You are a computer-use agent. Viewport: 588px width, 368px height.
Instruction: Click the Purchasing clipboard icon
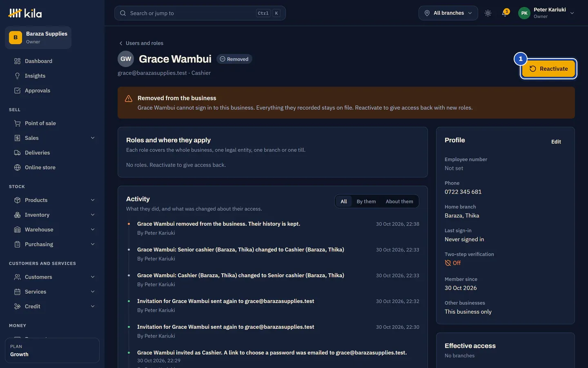(x=17, y=245)
